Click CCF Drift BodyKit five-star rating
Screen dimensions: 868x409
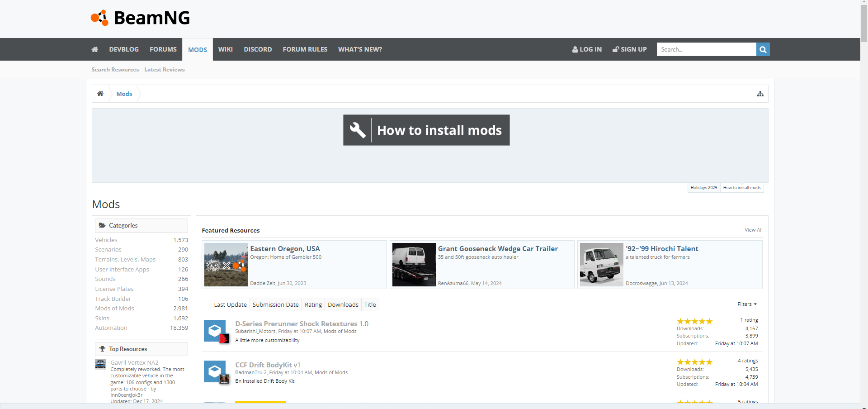(694, 362)
